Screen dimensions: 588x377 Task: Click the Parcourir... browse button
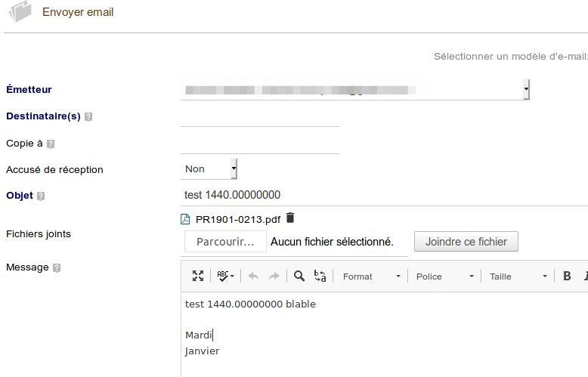(225, 242)
